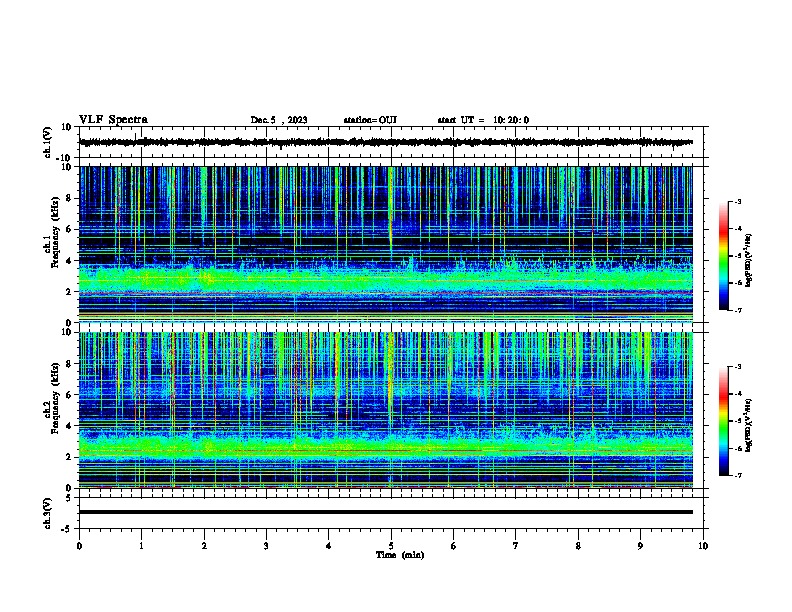Click the time axis tick label "1"

click(141, 546)
